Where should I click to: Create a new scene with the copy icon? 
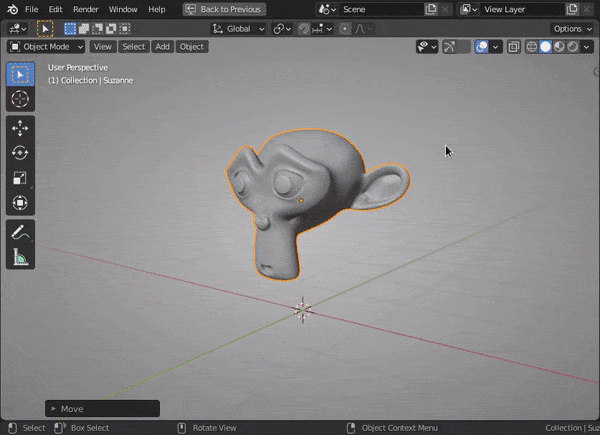click(430, 9)
